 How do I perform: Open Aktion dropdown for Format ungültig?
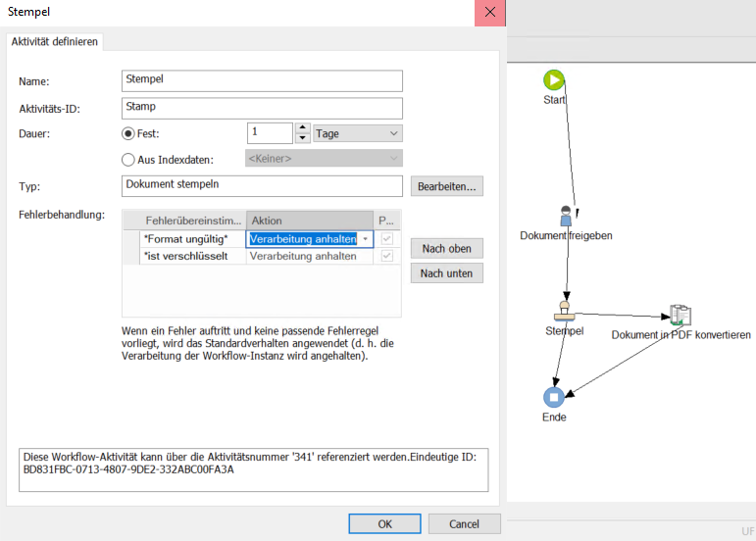pyautogui.click(x=366, y=239)
